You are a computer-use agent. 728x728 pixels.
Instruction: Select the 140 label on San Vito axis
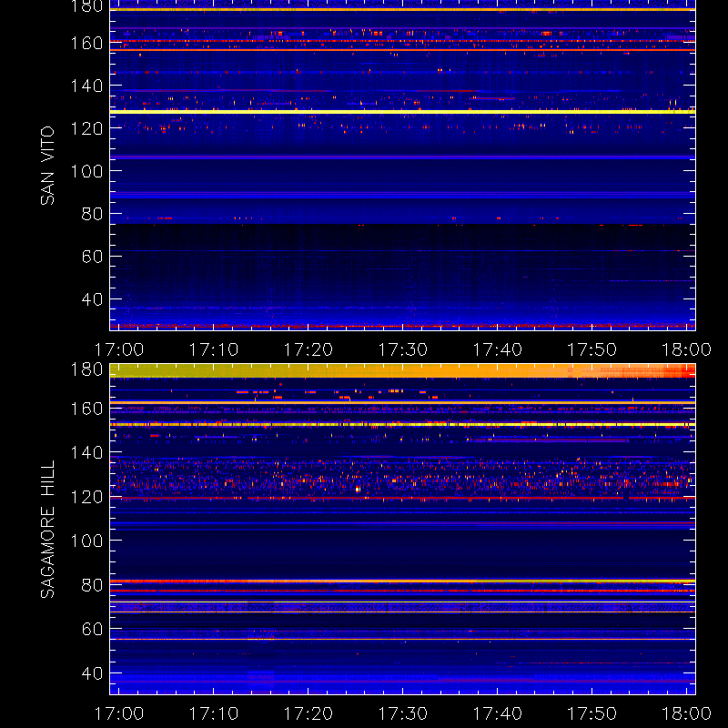click(86, 86)
